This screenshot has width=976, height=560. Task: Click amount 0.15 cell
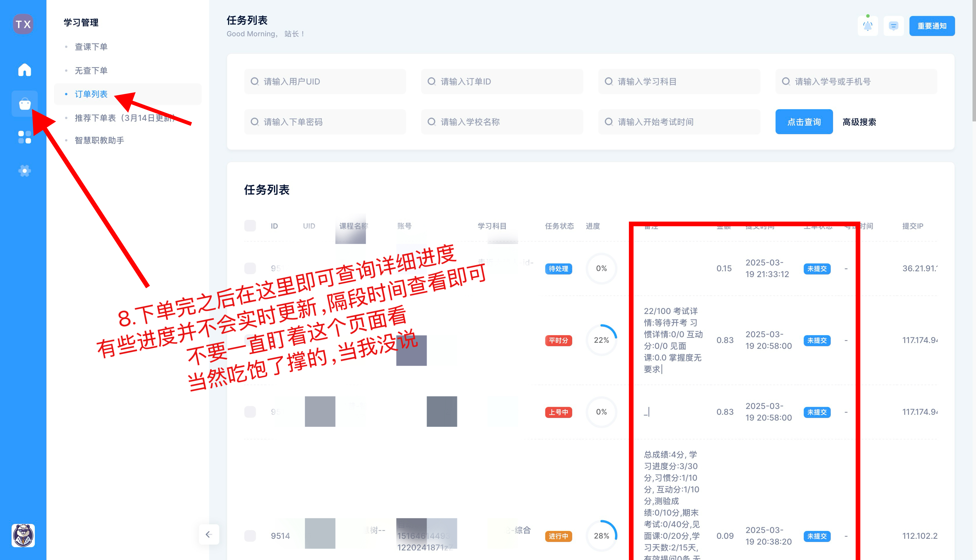(x=724, y=268)
